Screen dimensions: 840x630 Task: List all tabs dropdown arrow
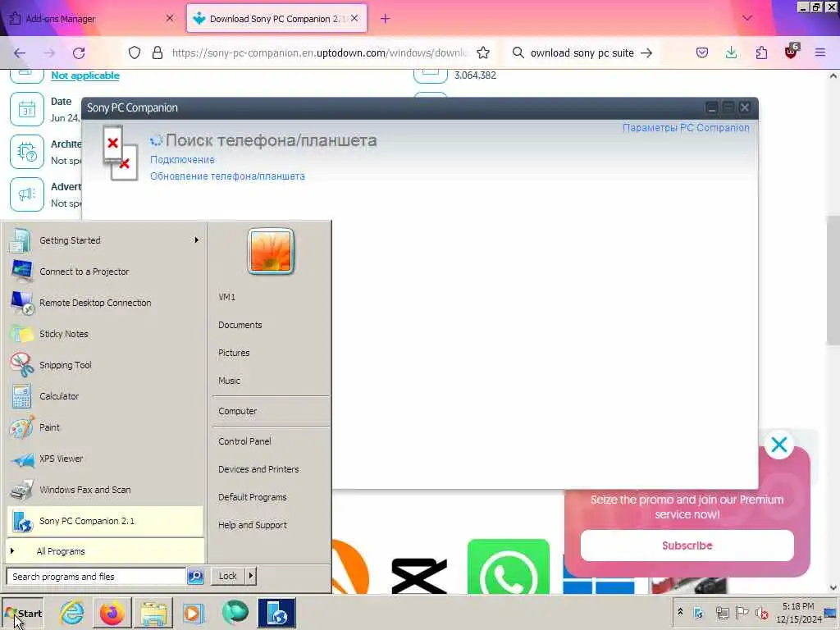747,18
